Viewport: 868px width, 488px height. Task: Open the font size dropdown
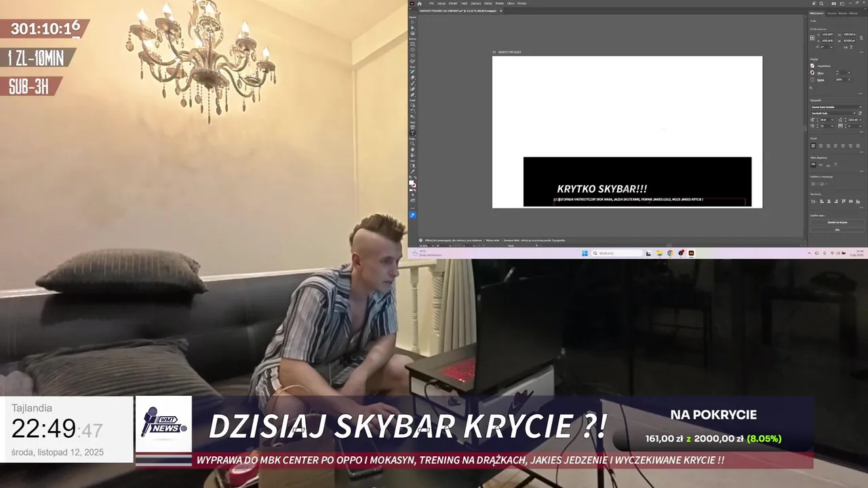832,119
